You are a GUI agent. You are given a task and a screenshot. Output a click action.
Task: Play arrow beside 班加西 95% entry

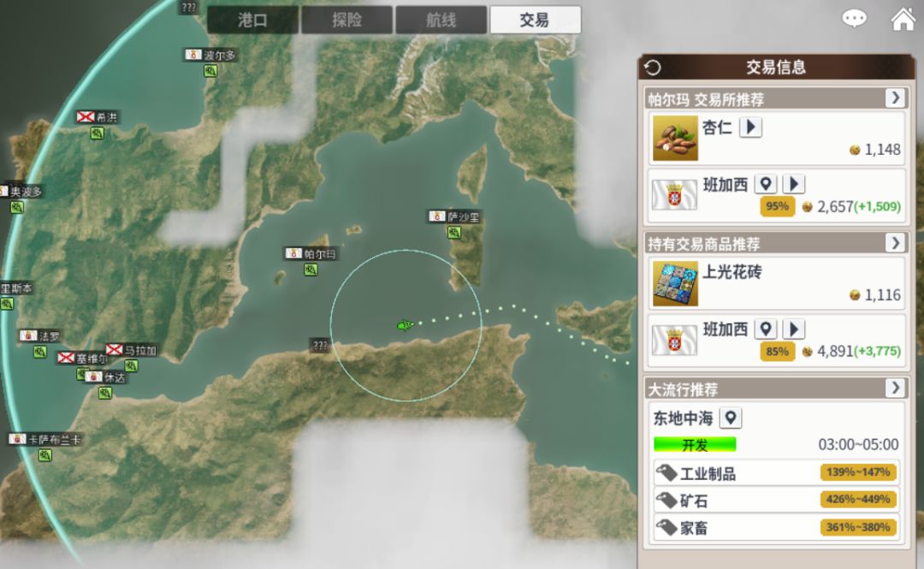794,184
